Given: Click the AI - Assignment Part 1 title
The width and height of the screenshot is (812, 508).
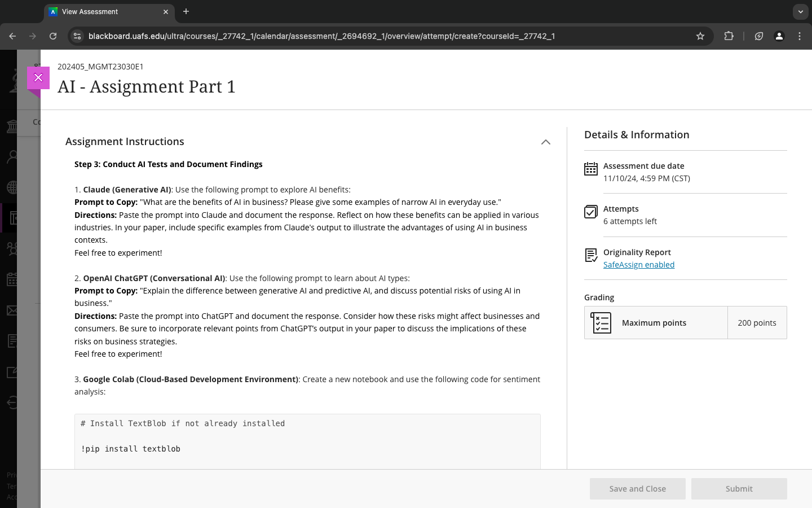Looking at the screenshot, I should [147, 87].
